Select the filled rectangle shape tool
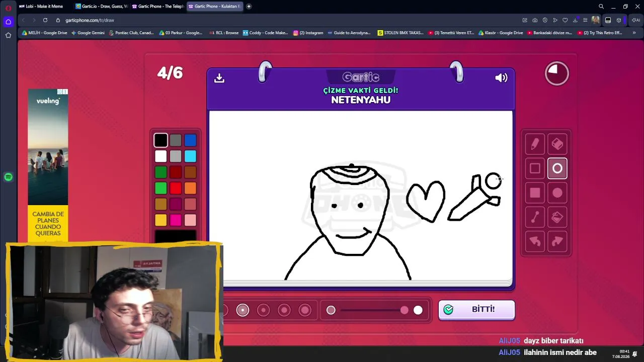Screen dimensions: 644x362 (x=535, y=193)
